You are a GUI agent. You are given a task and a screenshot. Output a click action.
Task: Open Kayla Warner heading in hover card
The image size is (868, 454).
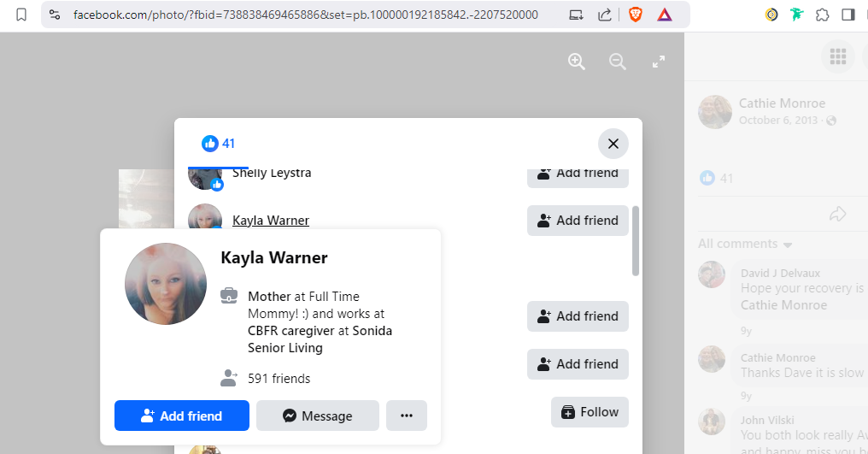274,257
